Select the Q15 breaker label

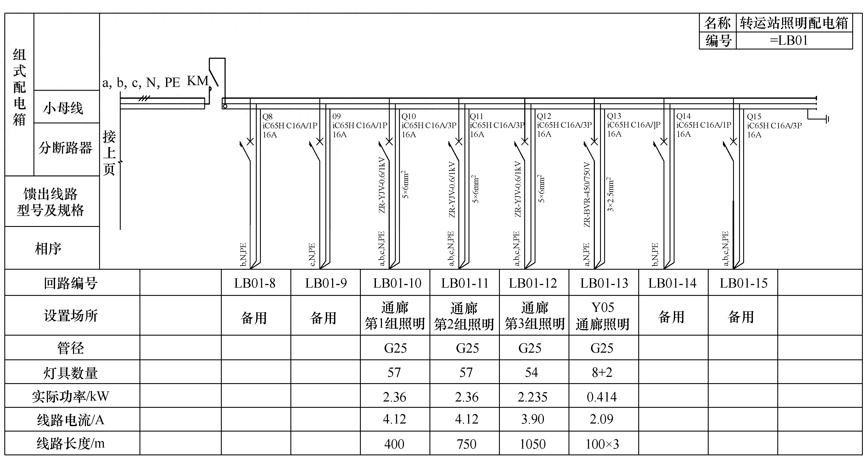click(x=774, y=126)
